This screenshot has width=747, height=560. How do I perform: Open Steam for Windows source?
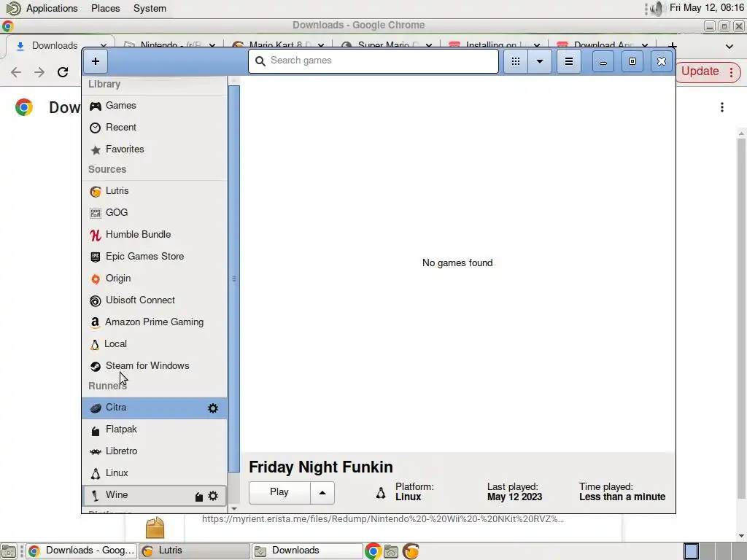click(x=155, y=366)
